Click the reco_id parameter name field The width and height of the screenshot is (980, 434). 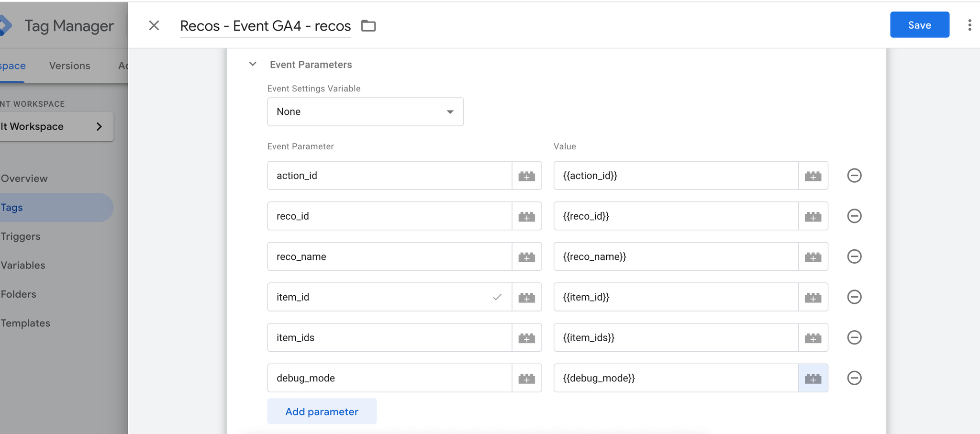(x=390, y=216)
